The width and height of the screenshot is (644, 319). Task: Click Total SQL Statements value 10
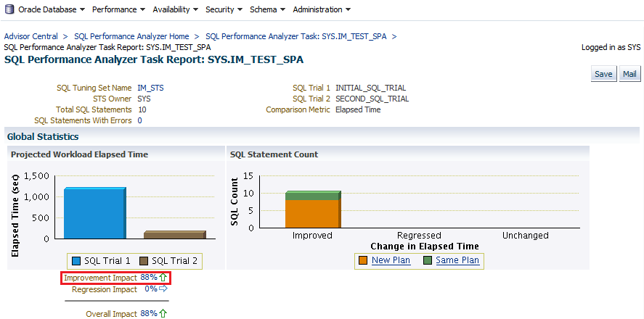coord(142,109)
